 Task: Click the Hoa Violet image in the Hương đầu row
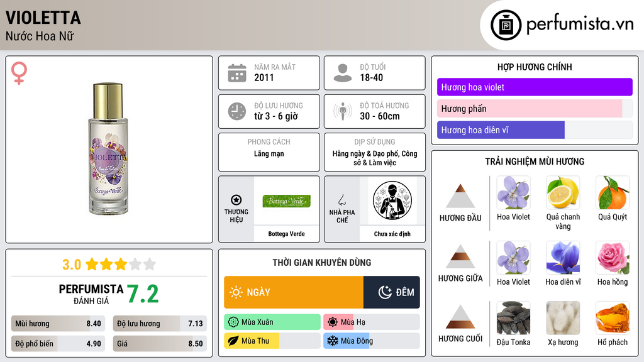pos(513,192)
